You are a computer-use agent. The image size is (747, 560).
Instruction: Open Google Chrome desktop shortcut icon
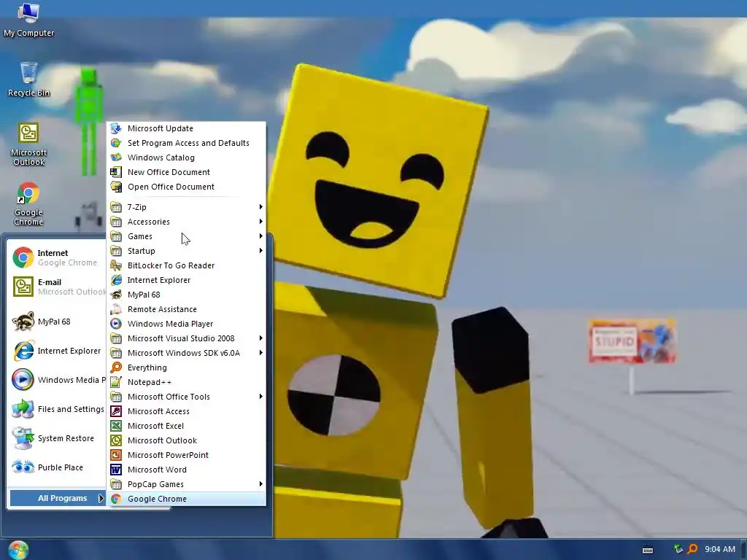click(x=28, y=204)
